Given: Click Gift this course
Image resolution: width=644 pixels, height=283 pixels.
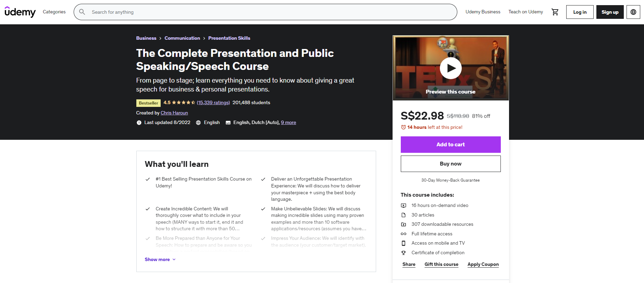Looking at the screenshot, I should pyautogui.click(x=441, y=264).
